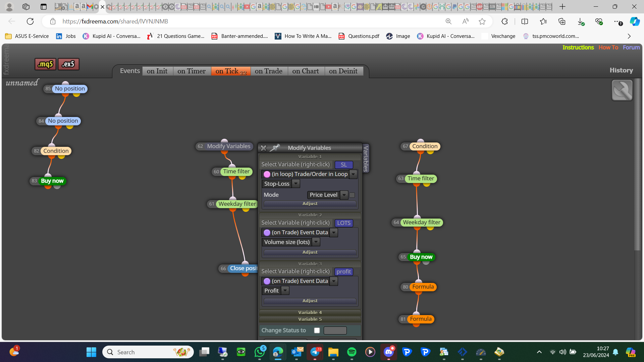This screenshot has height=362, width=644.
Task: Click the purple circle in Variable 3
Action: point(267,281)
